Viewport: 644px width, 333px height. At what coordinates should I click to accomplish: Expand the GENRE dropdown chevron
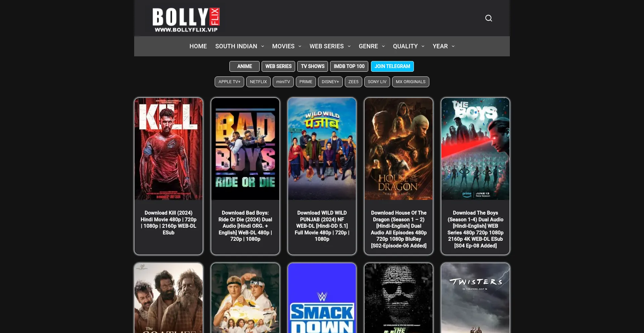tap(383, 46)
